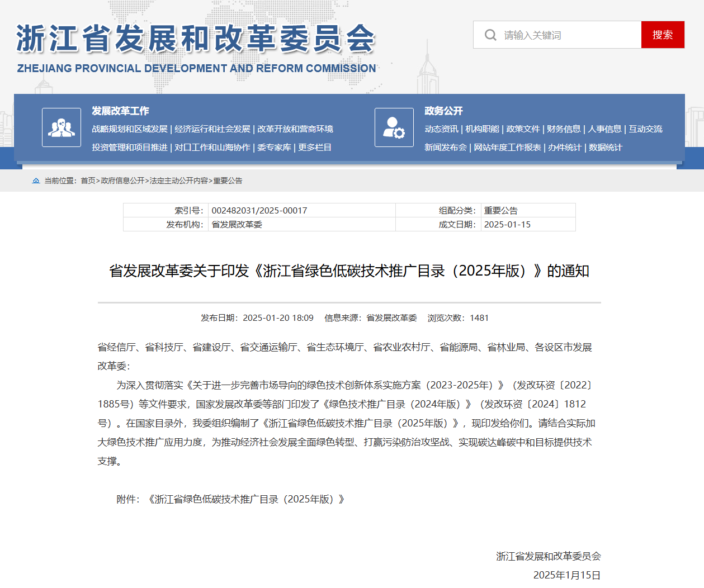Go to 政府信息公开 in breadcrumb

coord(122,181)
